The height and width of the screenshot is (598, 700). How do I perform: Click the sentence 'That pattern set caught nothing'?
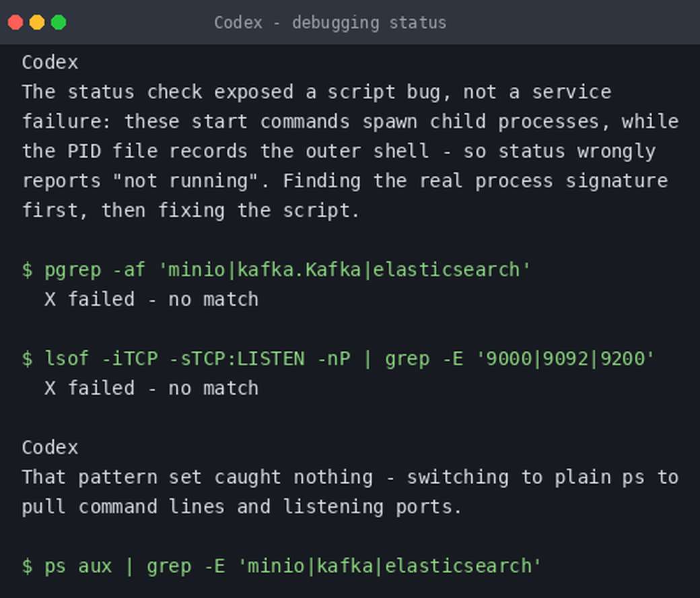pyautogui.click(x=197, y=477)
